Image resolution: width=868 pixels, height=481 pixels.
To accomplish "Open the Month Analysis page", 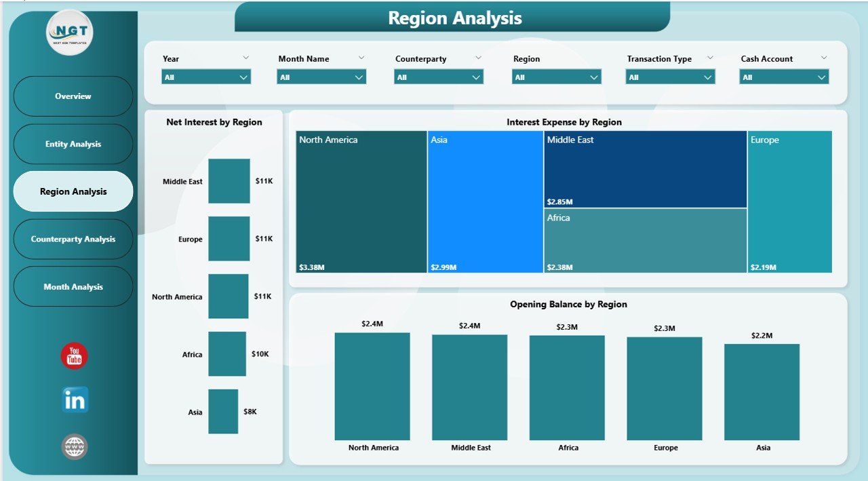I will point(73,286).
